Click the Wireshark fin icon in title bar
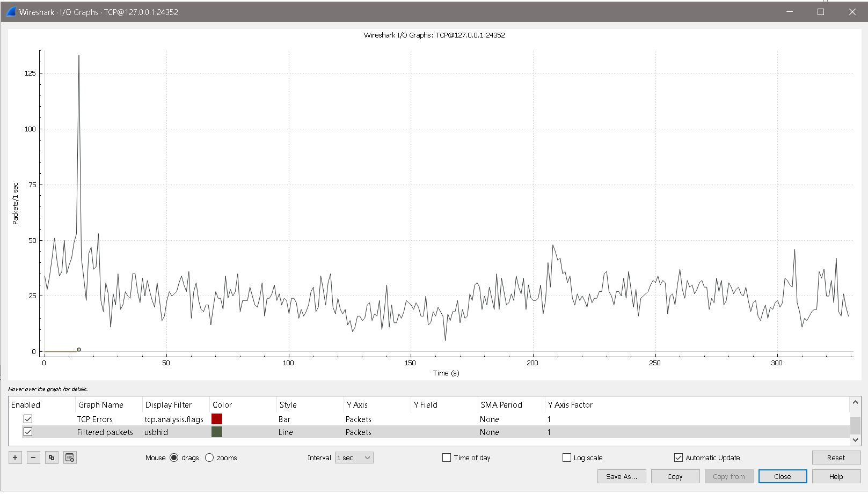This screenshot has height=494, width=868. pyautogui.click(x=11, y=12)
